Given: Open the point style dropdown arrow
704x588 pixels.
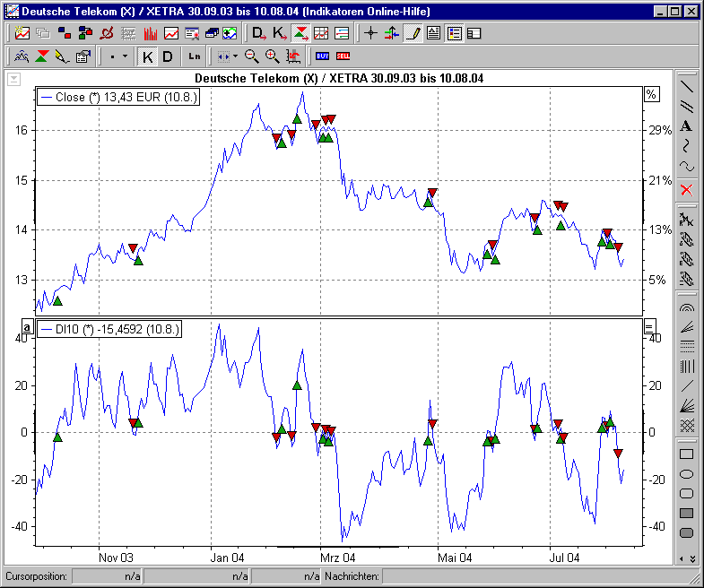Looking at the screenshot, I should point(125,56).
